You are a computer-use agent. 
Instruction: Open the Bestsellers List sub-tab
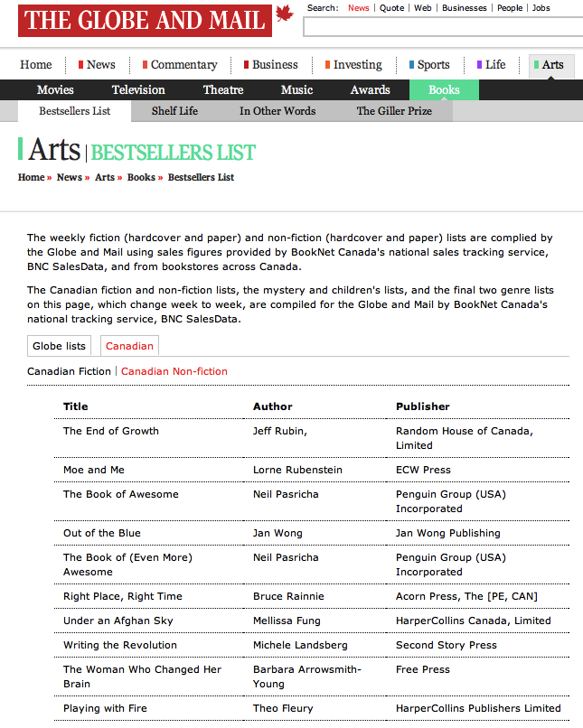tap(74, 111)
